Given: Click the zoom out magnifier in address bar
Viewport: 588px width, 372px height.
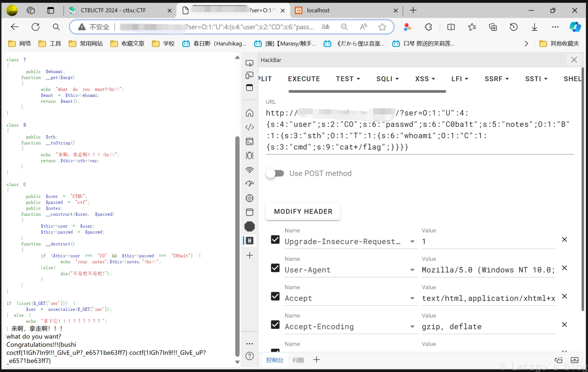Looking at the screenshot, I should pos(344,27).
